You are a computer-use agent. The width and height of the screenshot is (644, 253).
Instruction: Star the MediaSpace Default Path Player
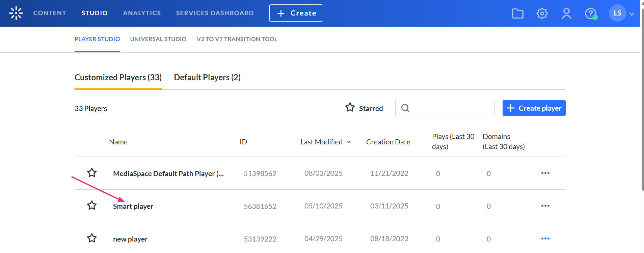[92, 173]
